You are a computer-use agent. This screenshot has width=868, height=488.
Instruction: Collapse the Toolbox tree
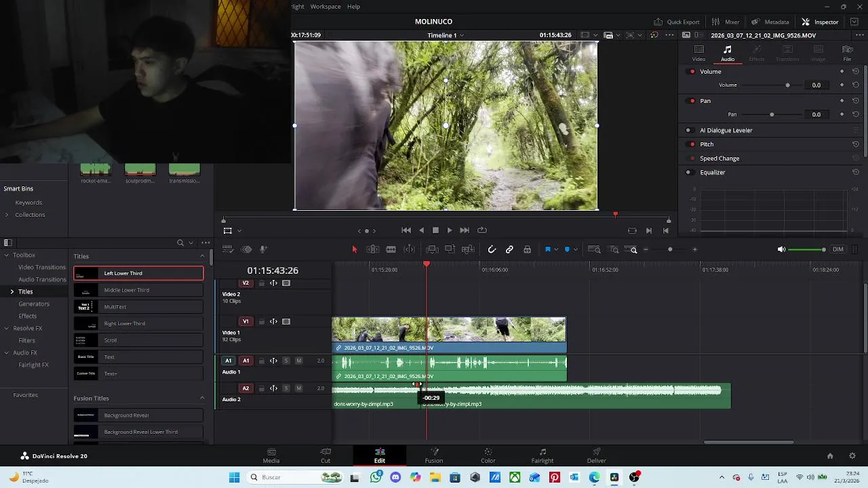[x=6, y=256]
